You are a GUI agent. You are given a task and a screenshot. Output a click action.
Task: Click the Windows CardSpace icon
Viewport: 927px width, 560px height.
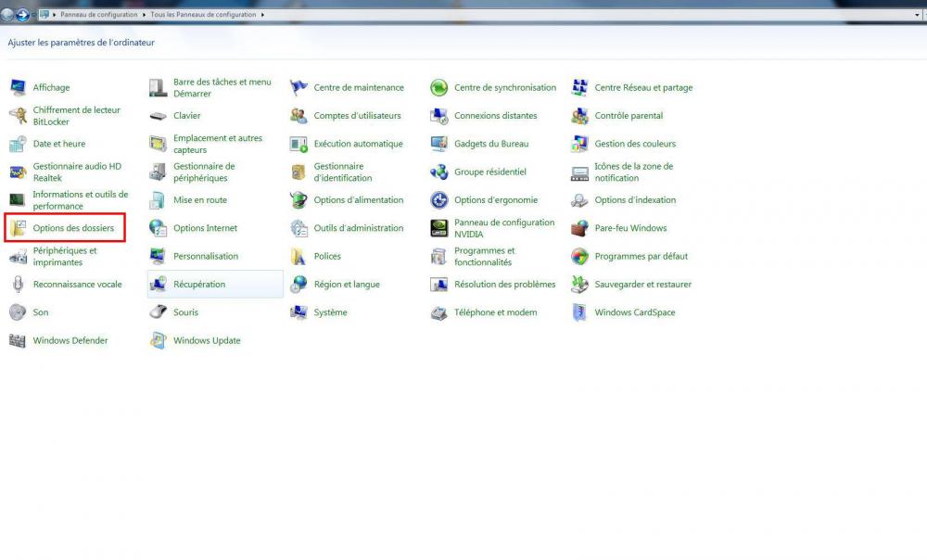(579, 312)
